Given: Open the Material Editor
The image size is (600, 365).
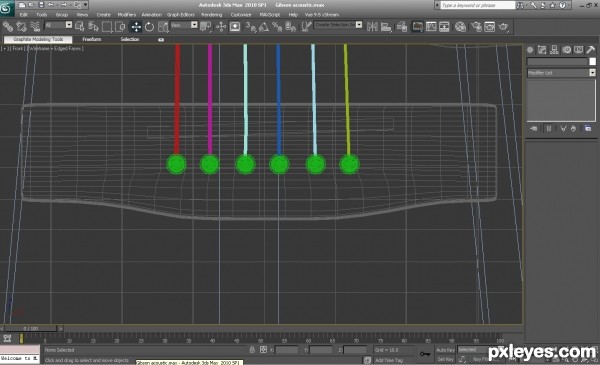Looking at the screenshot, I should (460, 27).
